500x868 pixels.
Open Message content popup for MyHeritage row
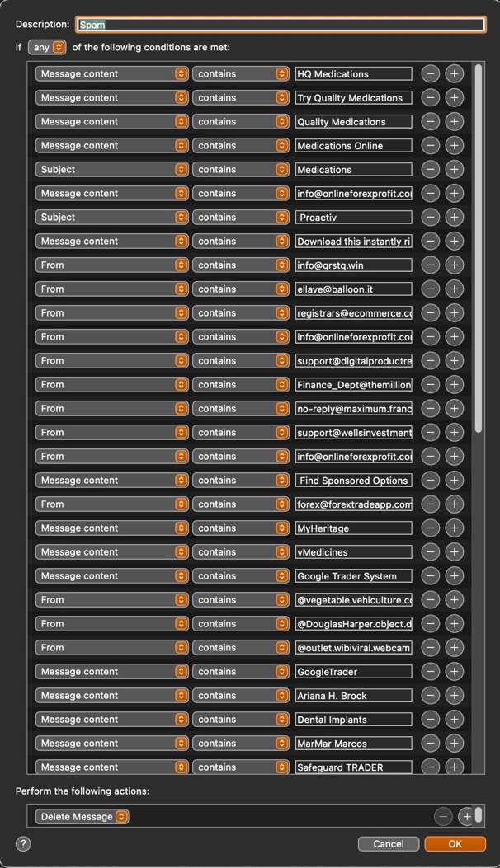pos(111,528)
